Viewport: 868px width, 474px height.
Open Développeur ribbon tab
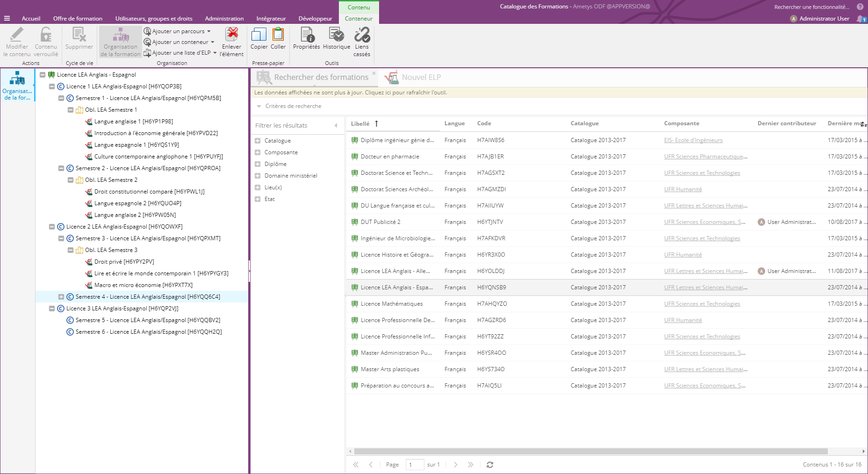pos(316,19)
